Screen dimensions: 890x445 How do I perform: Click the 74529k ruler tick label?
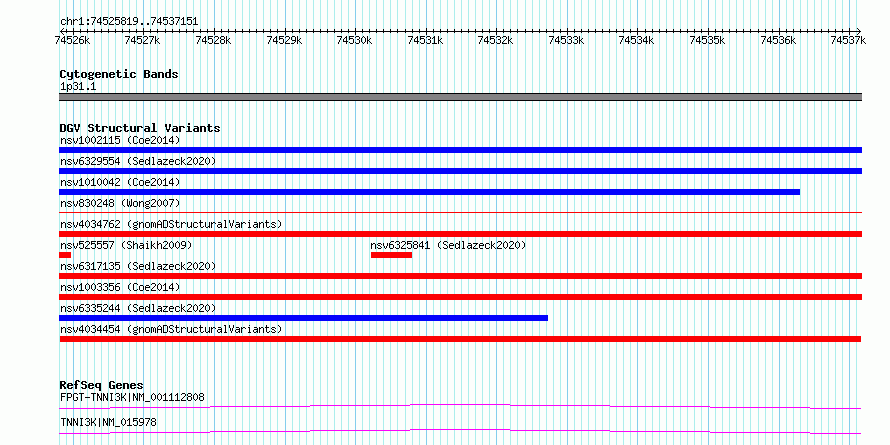coord(284,40)
